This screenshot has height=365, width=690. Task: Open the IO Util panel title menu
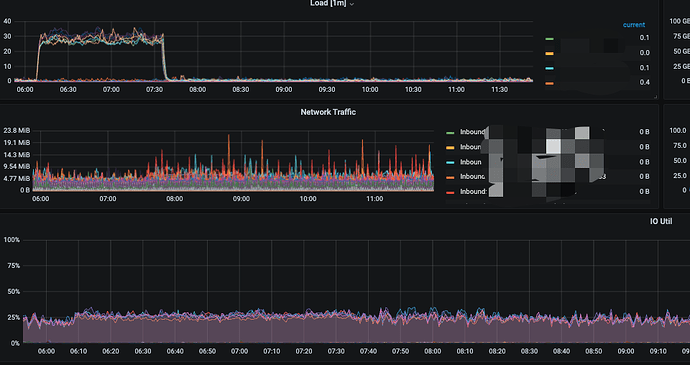point(661,221)
